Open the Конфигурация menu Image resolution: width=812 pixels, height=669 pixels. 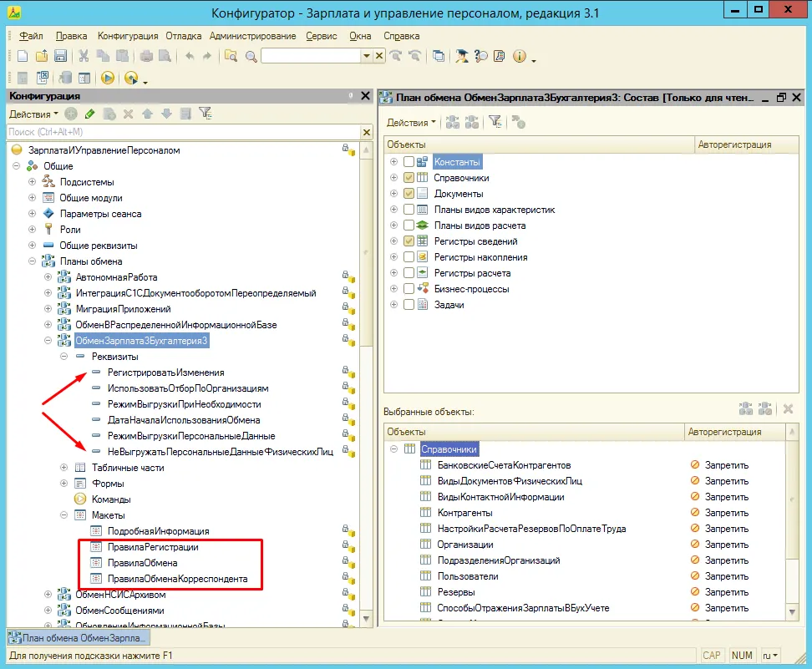[128, 36]
